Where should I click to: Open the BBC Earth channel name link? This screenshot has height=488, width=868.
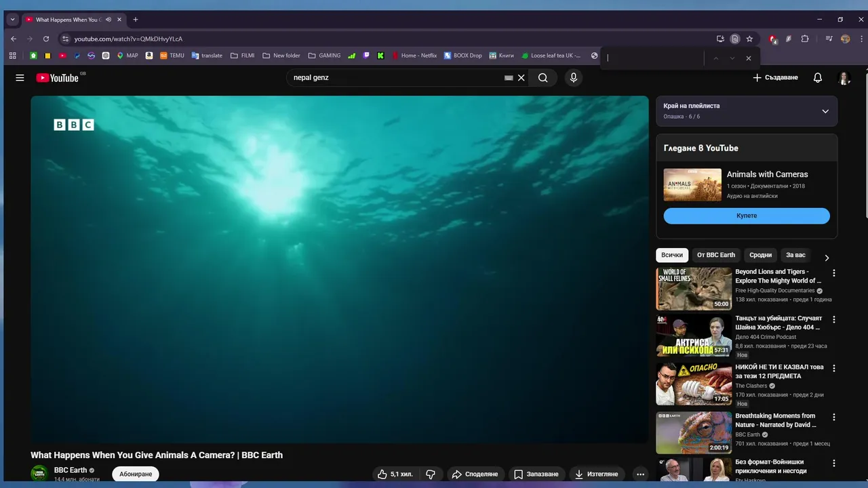pos(71,470)
